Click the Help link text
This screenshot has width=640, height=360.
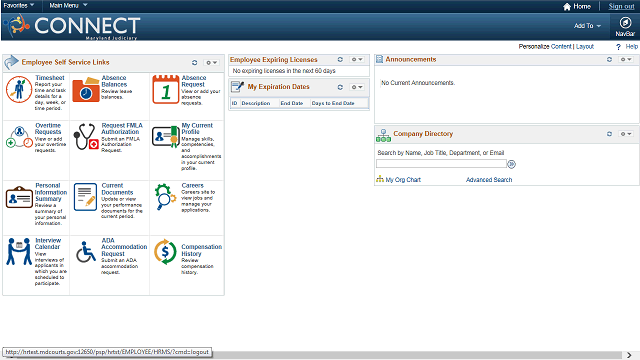click(631, 47)
